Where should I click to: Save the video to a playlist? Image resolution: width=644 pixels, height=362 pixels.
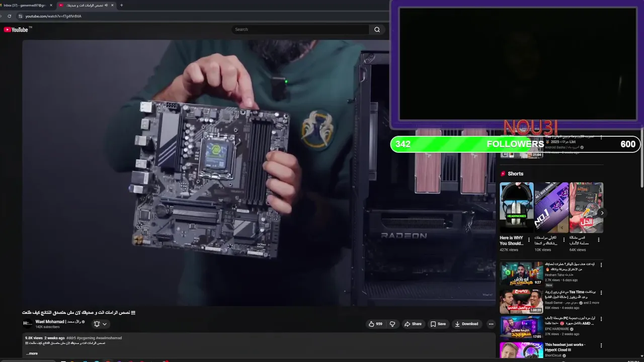tap(438, 324)
